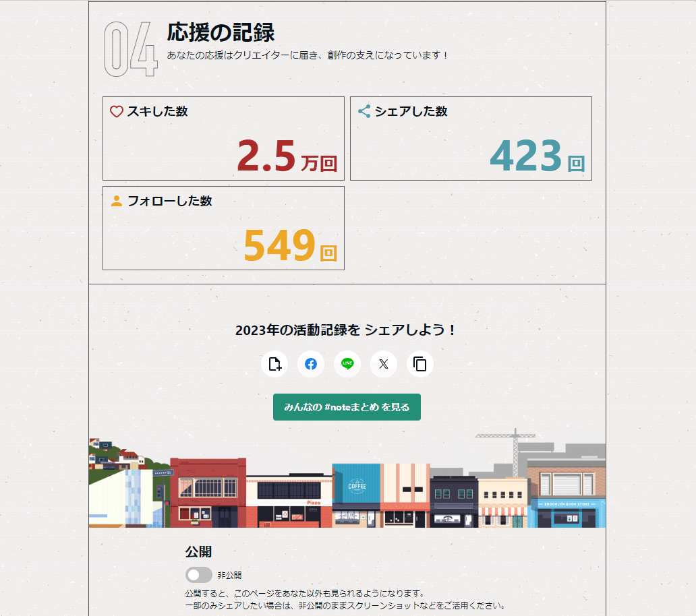The height and width of the screenshot is (616, 696).
Task: Toggle the 公開 switch on
Action: [x=199, y=575]
